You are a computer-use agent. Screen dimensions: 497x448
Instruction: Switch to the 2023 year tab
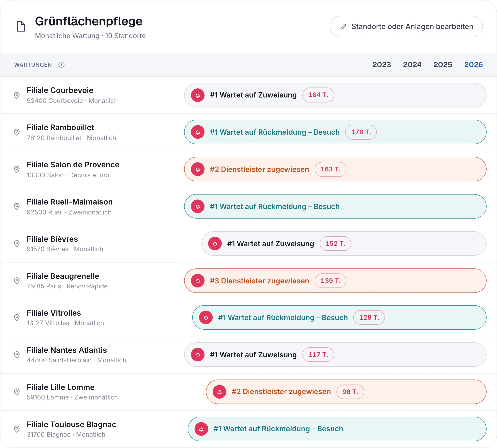pyautogui.click(x=382, y=65)
